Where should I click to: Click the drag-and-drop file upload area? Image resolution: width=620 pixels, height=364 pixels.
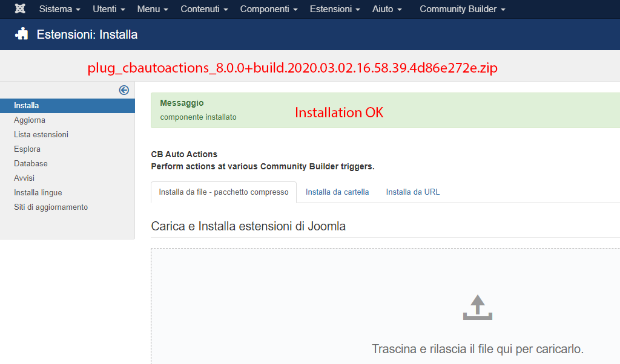385,307
